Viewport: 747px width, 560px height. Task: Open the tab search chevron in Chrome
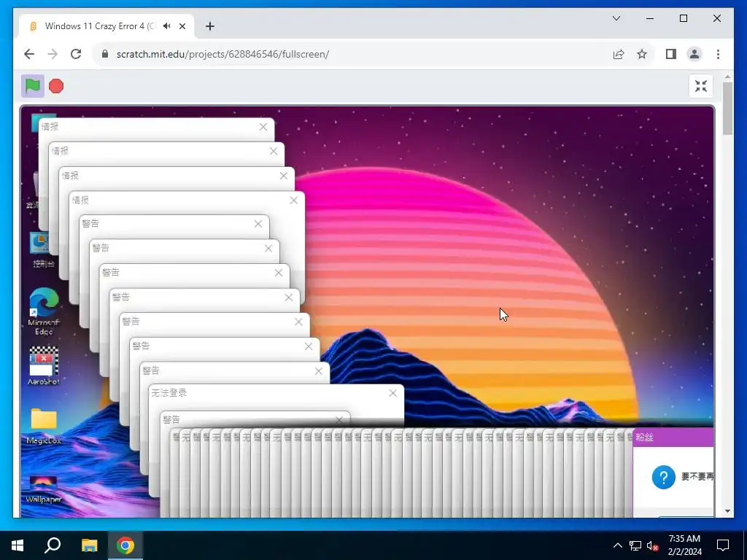[616, 18]
